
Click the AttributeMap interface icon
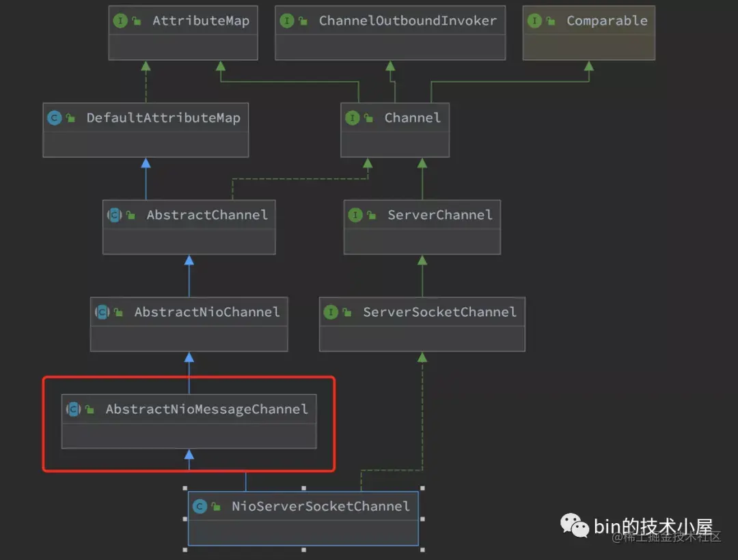(x=120, y=20)
